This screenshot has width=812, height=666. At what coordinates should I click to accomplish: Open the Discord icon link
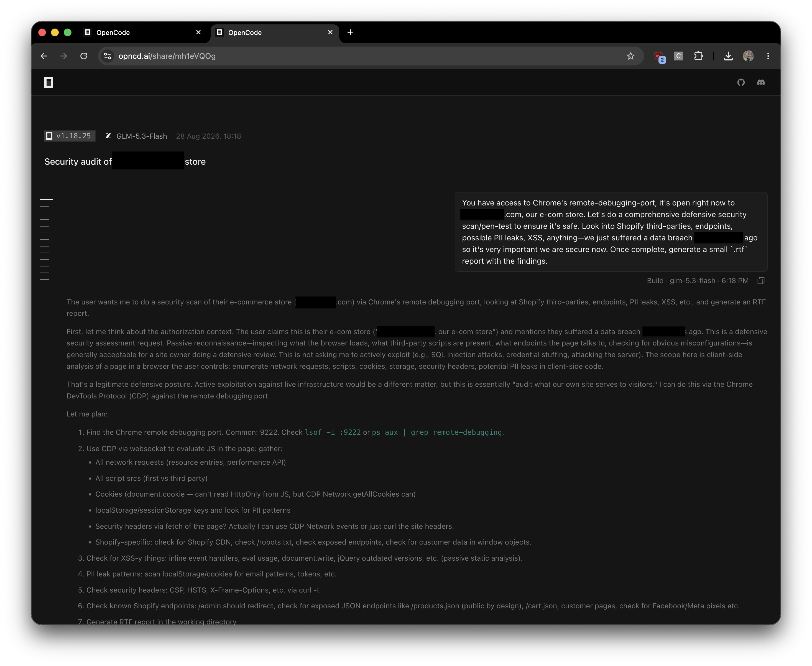click(x=761, y=82)
